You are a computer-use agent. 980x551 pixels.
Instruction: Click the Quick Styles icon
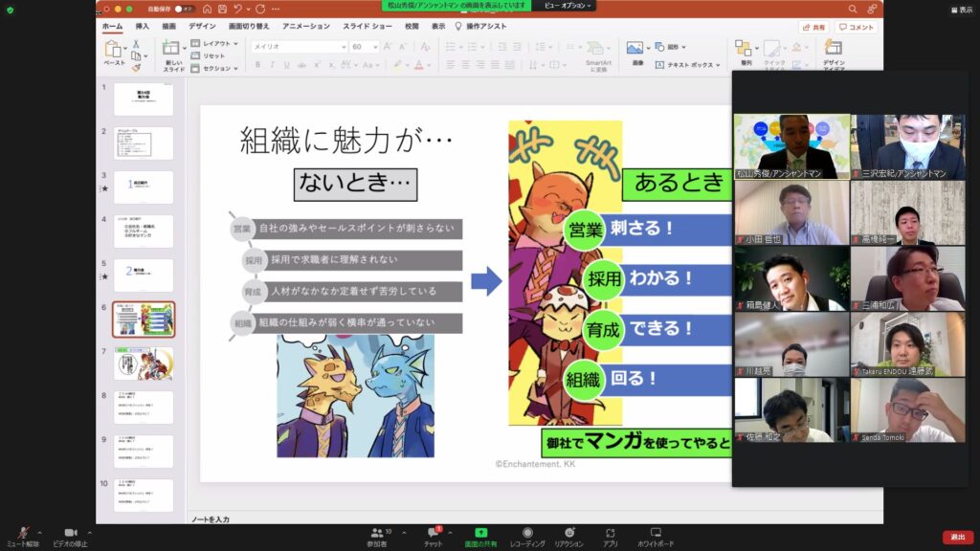pos(772,48)
